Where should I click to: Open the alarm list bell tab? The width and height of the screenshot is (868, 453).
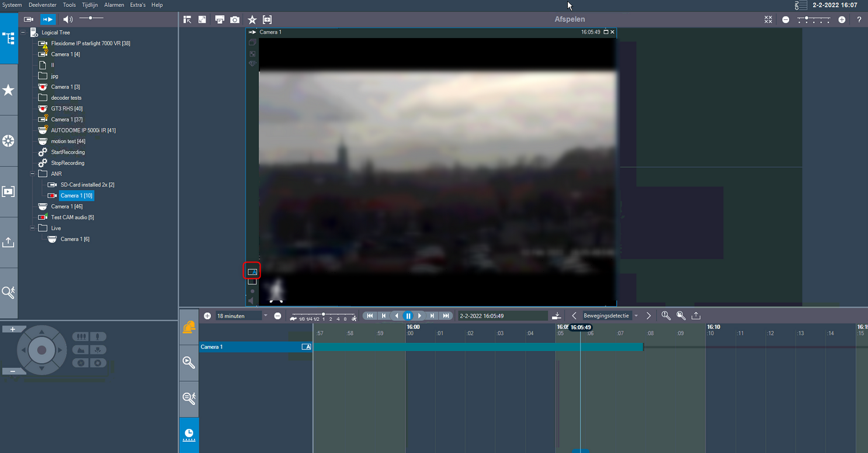click(x=189, y=328)
